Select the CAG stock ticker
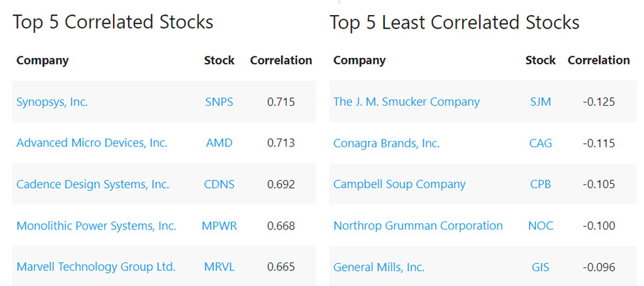 [x=540, y=143]
